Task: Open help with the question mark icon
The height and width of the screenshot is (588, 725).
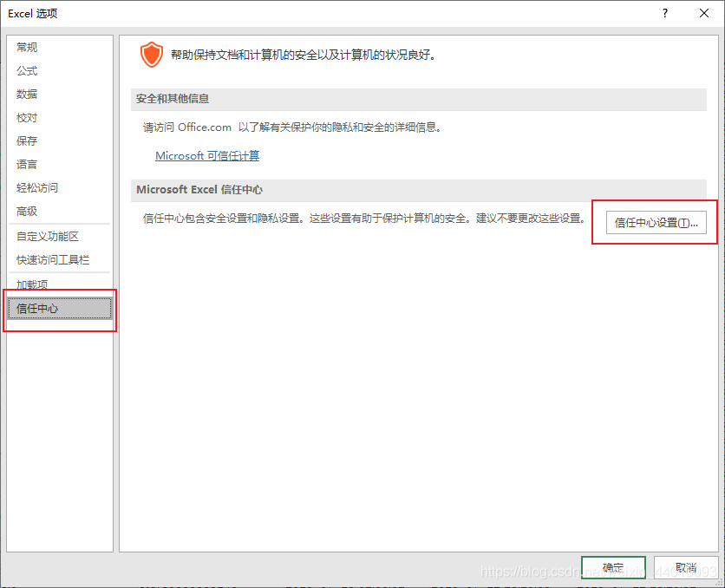Action: coord(665,13)
